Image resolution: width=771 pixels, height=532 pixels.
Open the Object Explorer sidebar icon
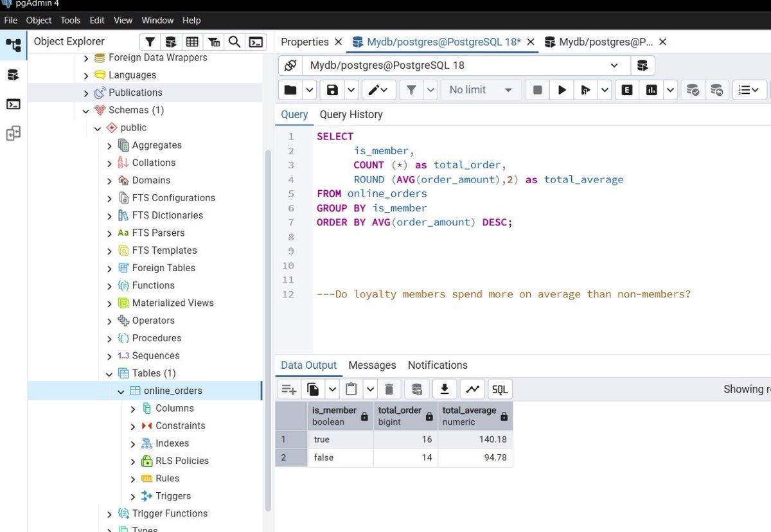pos(13,45)
